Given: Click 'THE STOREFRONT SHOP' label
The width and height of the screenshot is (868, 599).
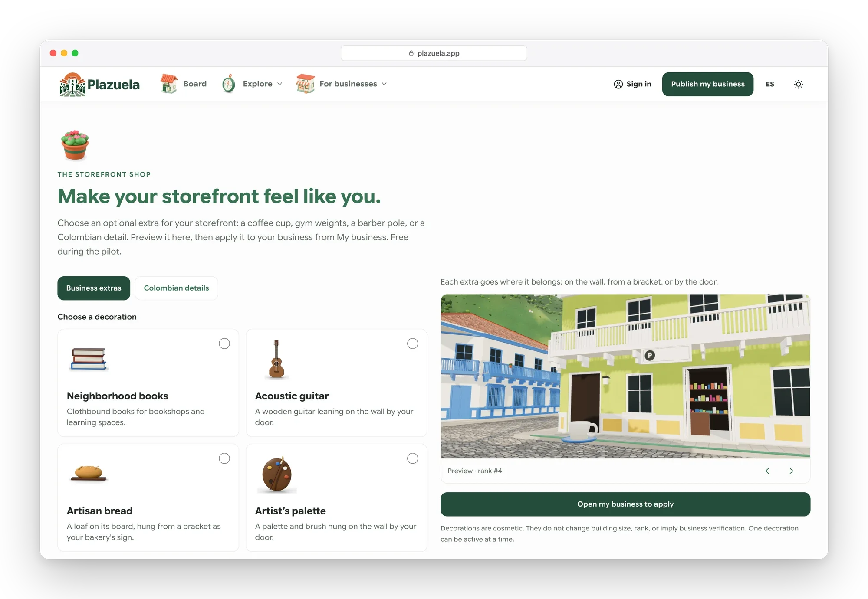Looking at the screenshot, I should [x=104, y=174].
